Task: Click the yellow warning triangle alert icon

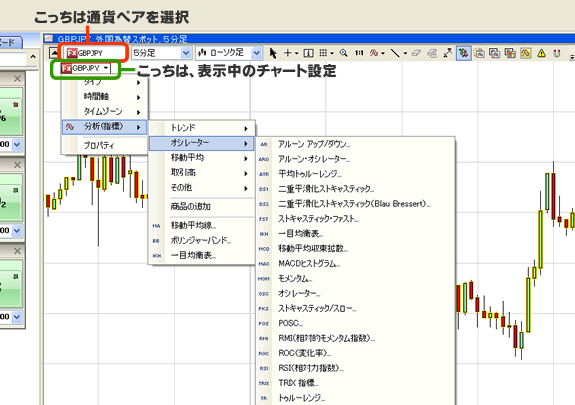Action: point(541,54)
